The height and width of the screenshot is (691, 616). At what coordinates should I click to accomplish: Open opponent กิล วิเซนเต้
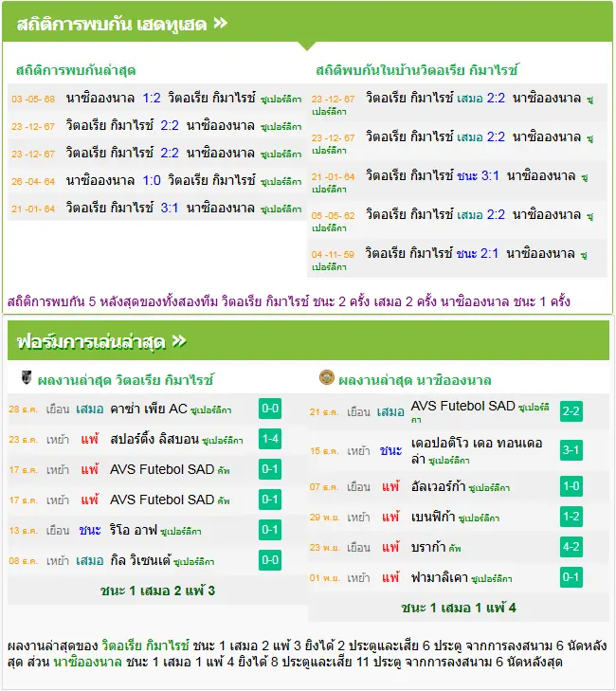[x=140, y=560]
